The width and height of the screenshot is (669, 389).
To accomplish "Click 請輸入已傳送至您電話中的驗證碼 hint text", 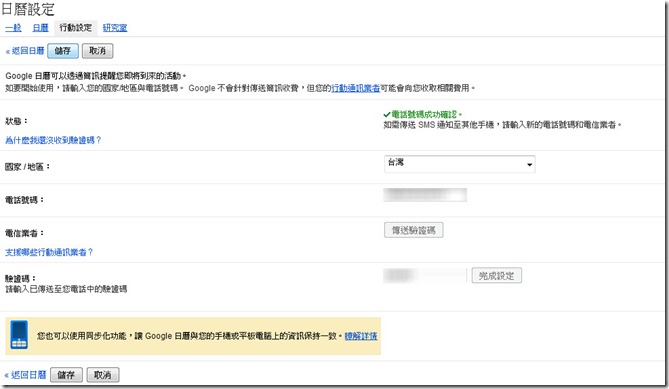I will point(66,289).
